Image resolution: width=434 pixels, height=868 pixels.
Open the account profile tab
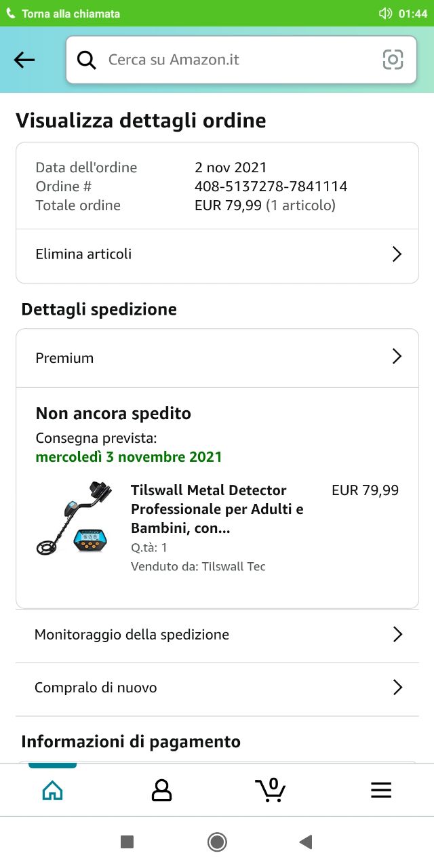coord(161,790)
